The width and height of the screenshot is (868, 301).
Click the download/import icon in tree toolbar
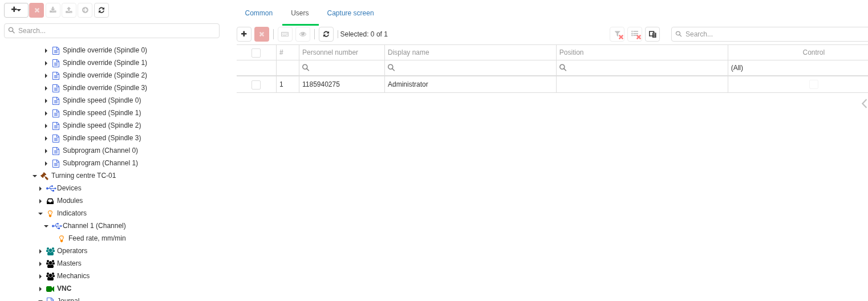pyautogui.click(x=53, y=10)
